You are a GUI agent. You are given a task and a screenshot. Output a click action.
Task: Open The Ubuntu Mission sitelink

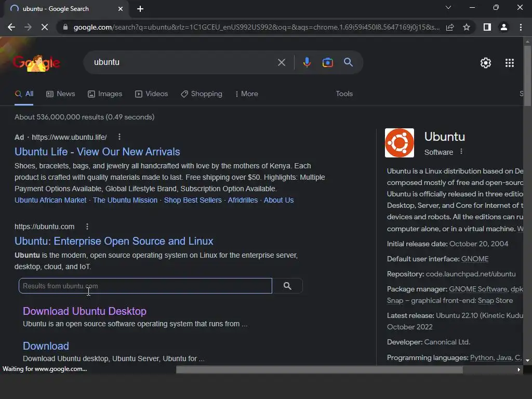point(125,200)
